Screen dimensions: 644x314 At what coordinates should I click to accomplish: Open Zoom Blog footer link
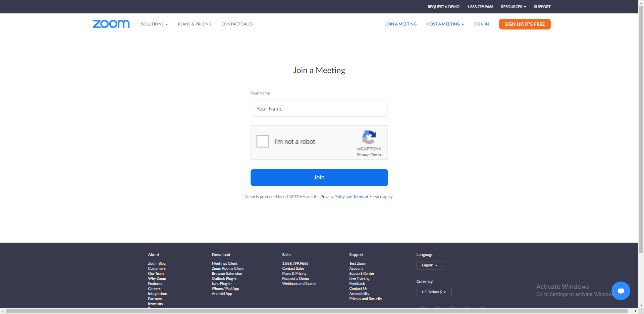click(x=157, y=263)
